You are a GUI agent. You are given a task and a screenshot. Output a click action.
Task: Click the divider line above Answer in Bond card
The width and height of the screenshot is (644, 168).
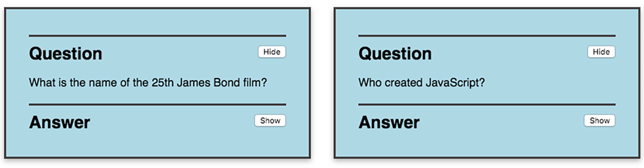point(157,104)
